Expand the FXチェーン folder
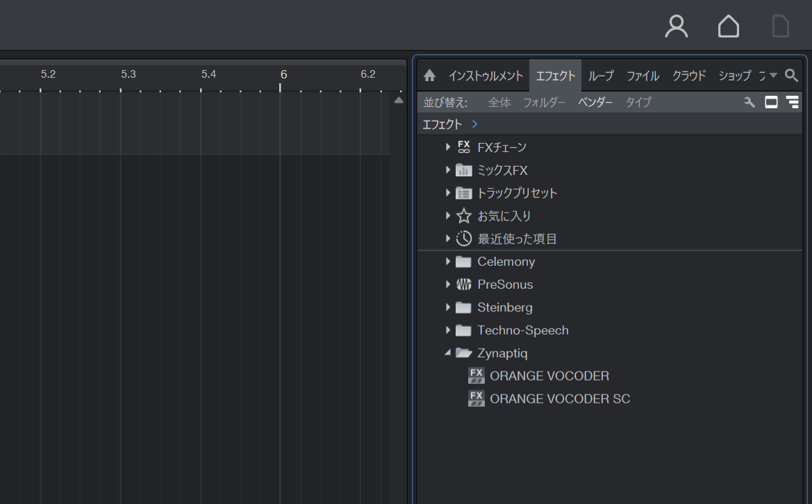Screen dimensions: 812x504 [448, 147]
